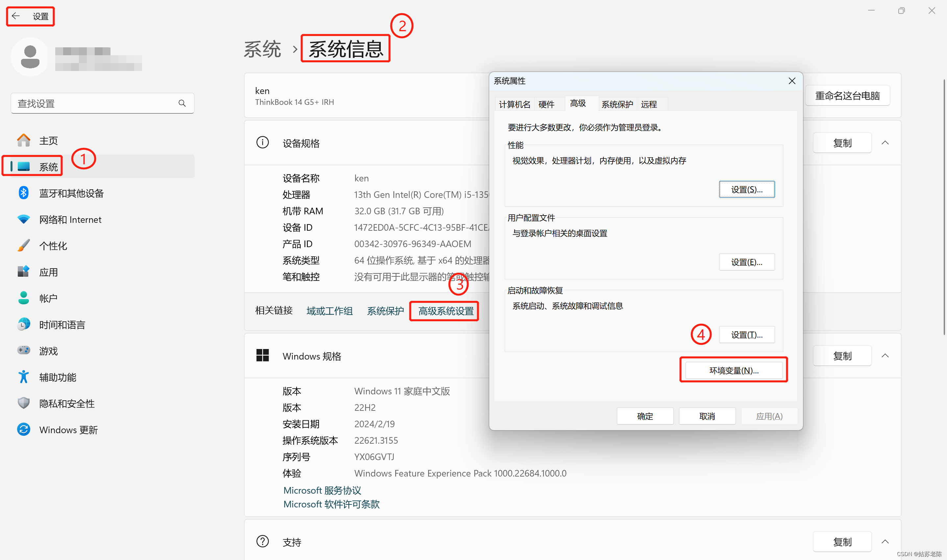Viewport: 947px width, 560px height.
Task: Click the Bluetooth icon in sidebar
Action: pyautogui.click(x=23, y=193)
